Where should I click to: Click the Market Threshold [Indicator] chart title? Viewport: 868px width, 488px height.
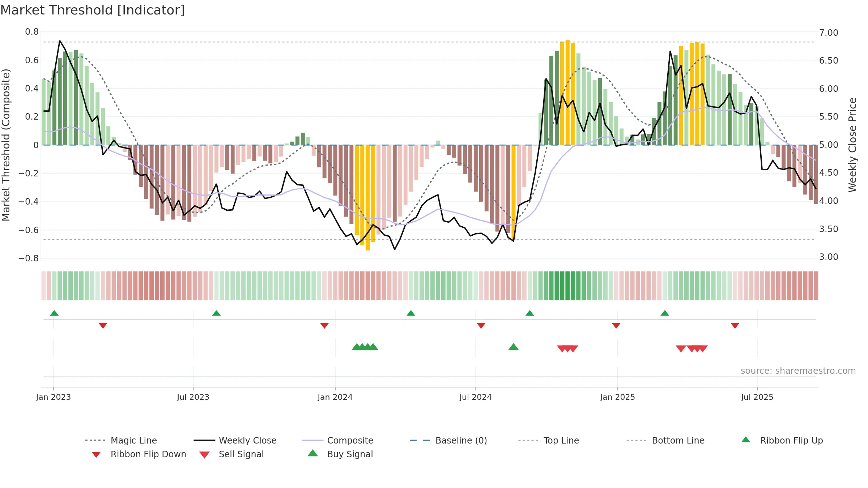tap(93, 10)
